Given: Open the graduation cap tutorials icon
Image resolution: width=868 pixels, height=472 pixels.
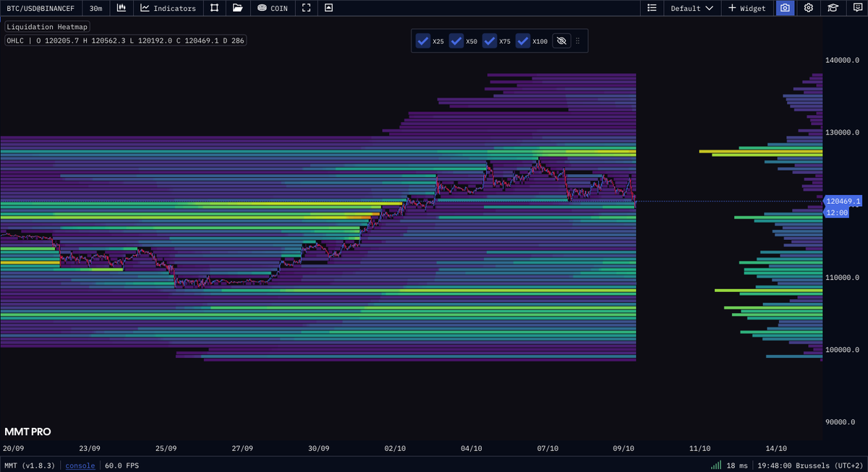Looking at the screenshot, I should [x=833, y=8].
